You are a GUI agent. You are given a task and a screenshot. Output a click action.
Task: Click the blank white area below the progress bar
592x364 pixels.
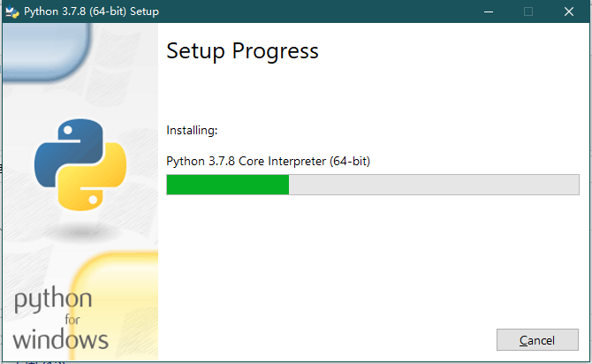click(x=371, y=265)
